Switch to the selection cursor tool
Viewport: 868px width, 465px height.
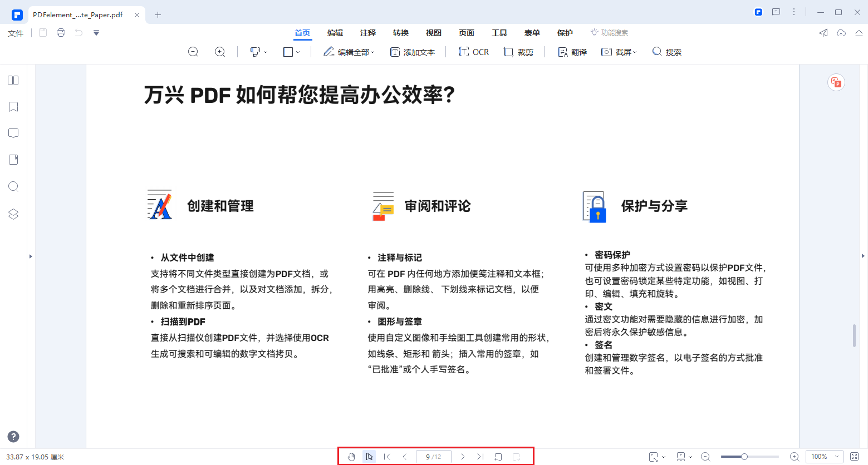point(369,456)
